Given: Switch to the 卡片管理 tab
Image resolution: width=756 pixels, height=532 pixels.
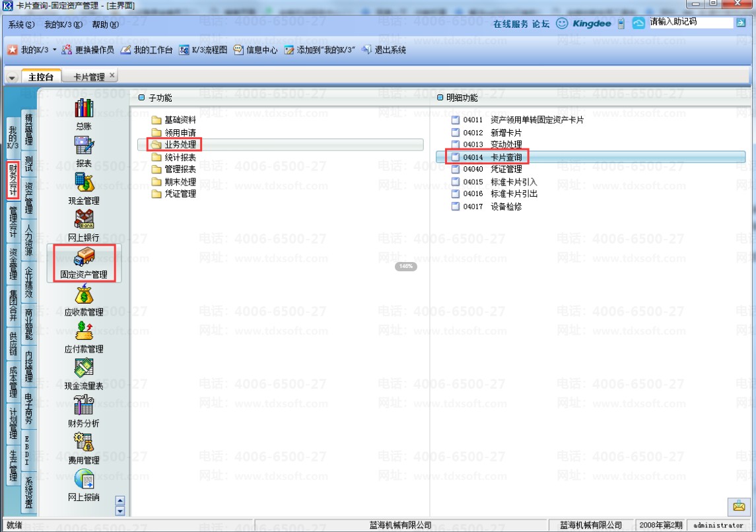Looking at the screenshot, I should coord(89,77).
